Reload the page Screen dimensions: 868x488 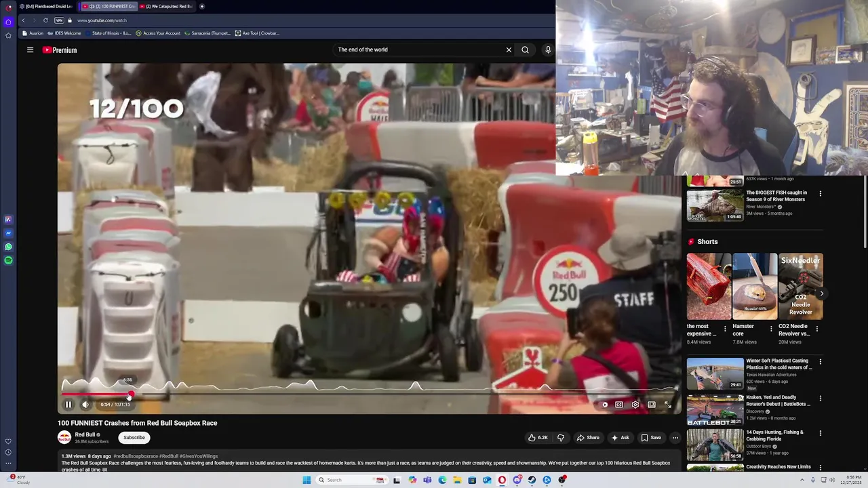[x=45, y=20]
